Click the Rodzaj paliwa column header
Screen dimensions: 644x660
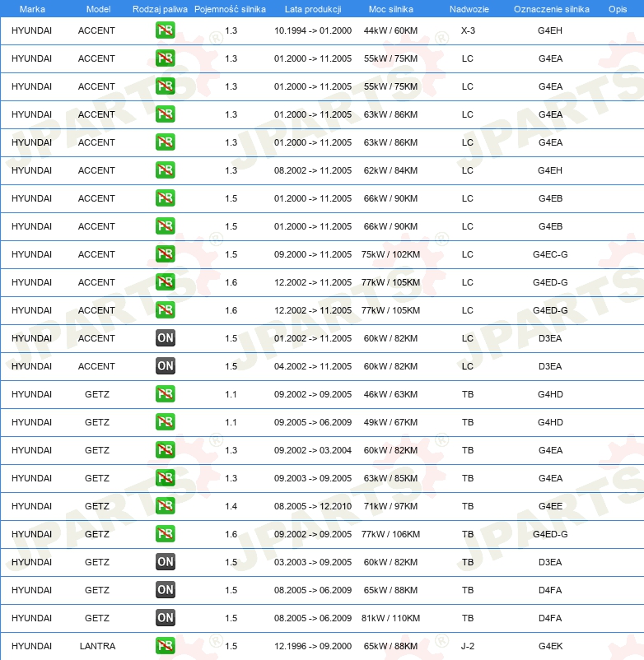coord(160,9)
